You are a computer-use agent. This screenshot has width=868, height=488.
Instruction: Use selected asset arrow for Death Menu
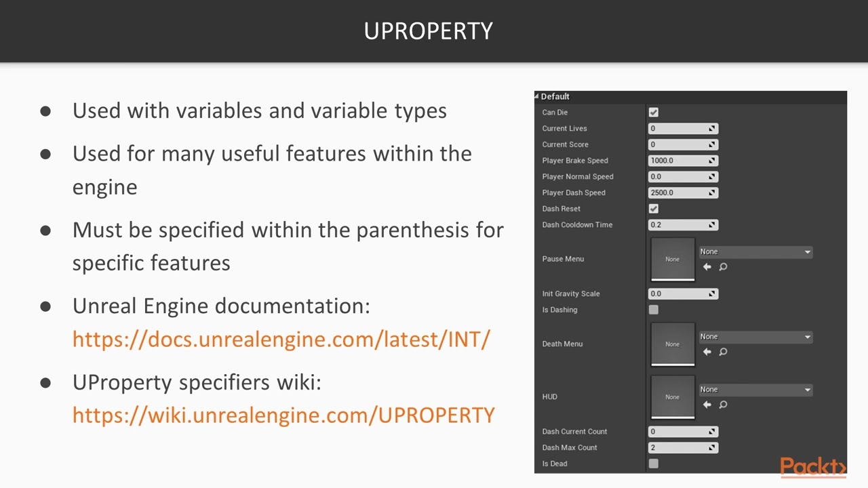(707, 352)
